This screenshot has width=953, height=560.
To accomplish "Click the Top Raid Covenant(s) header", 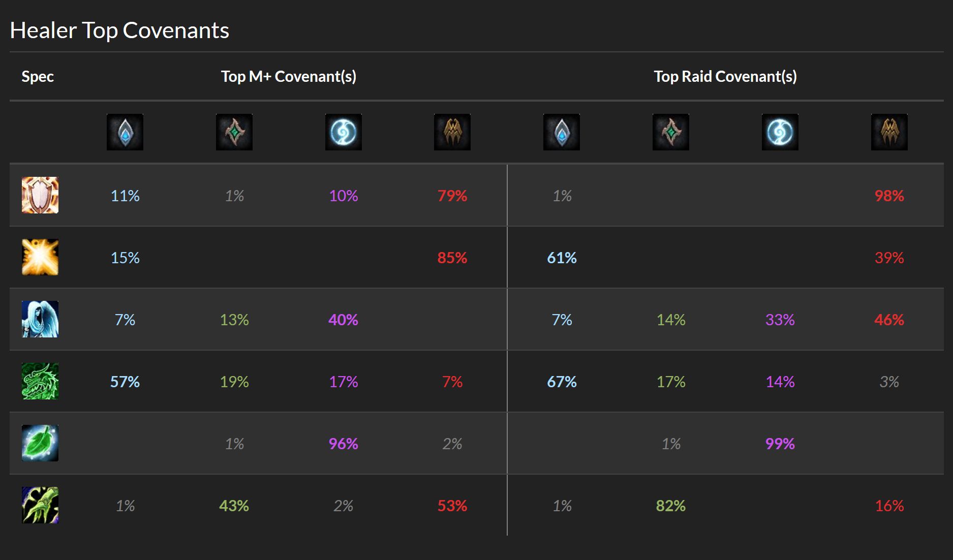I will coord(725,77).
